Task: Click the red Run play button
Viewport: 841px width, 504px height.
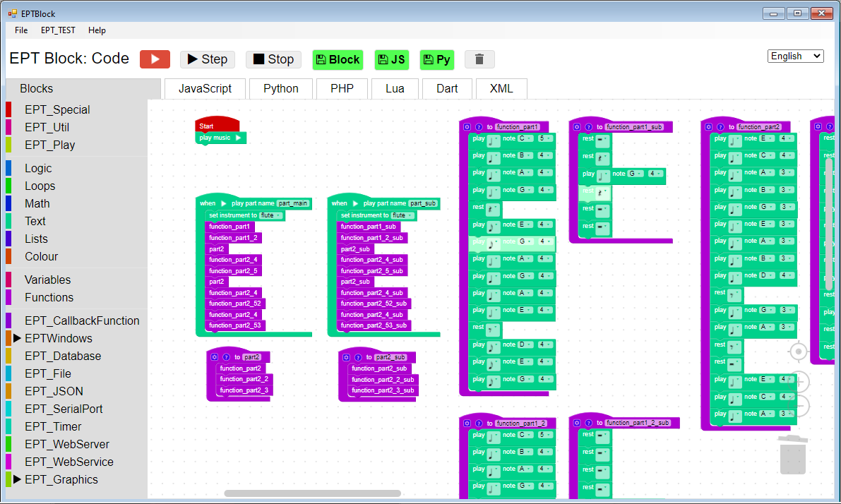Action: point(155,59)
